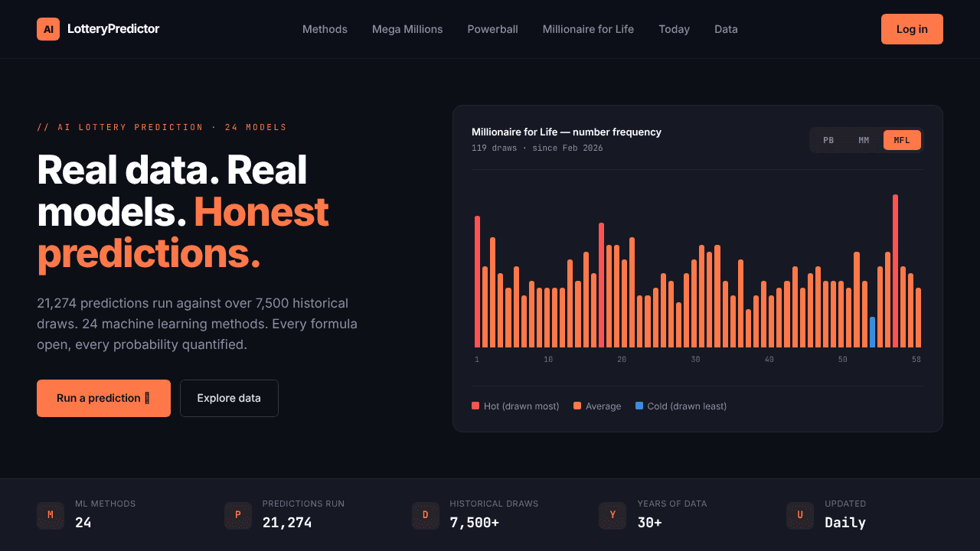Click the orange AI logo icon

click(x=48, y=29)
